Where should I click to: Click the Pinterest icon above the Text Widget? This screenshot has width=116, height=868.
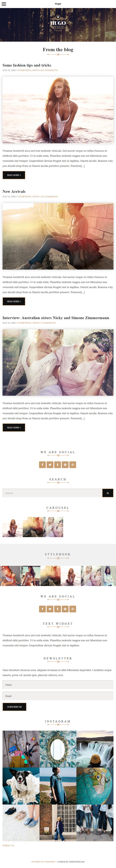[65, 609]
